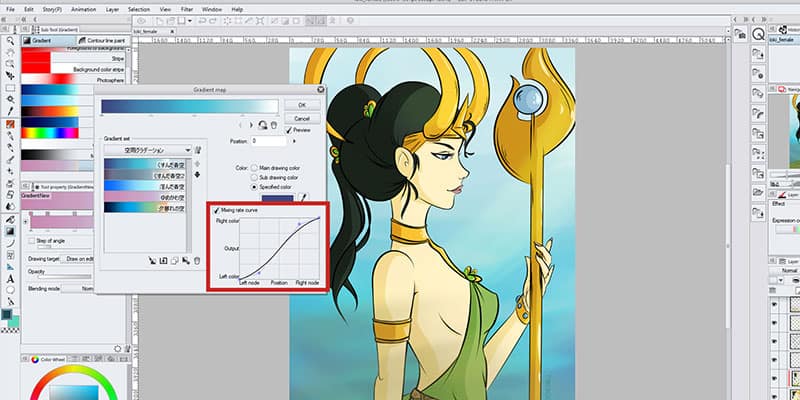Click the Undo arrow in command bar

tap(202, 21)
